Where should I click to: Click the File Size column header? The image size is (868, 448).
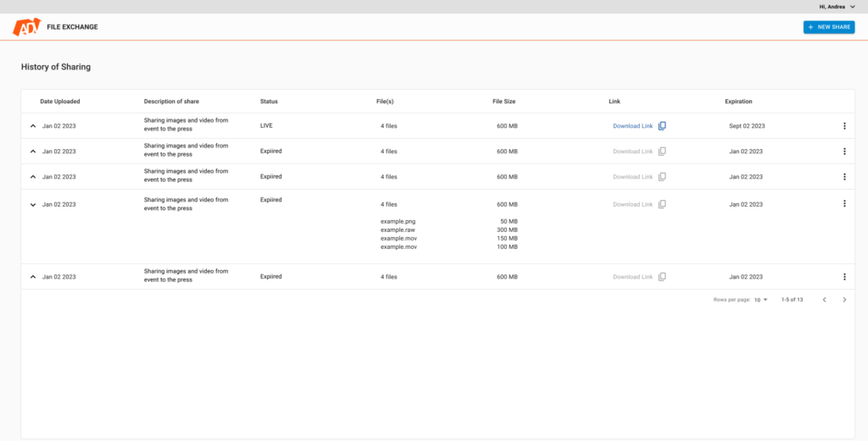point(504,102)
